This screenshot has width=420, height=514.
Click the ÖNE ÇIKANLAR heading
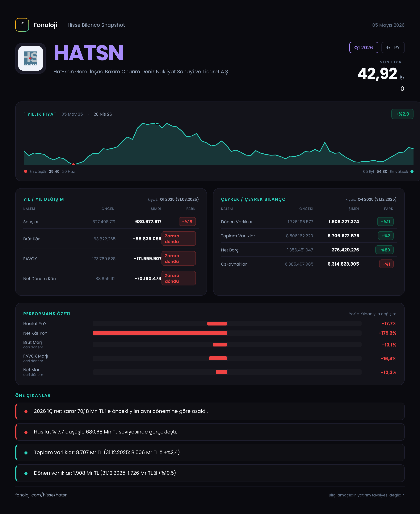click(x=33, y=396)
